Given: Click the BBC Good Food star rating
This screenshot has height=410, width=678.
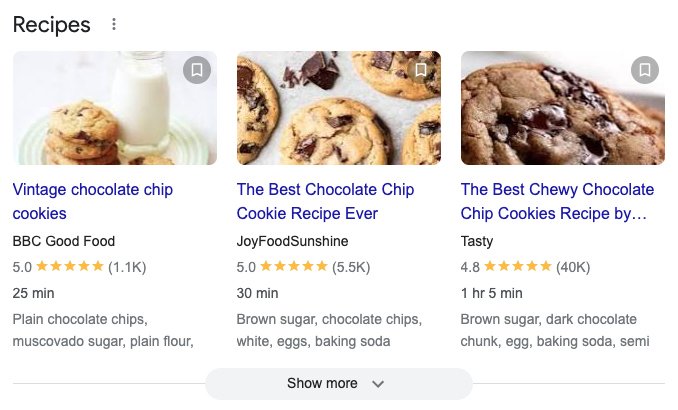Looking at the screenshot, I should [x=70, y=267].
